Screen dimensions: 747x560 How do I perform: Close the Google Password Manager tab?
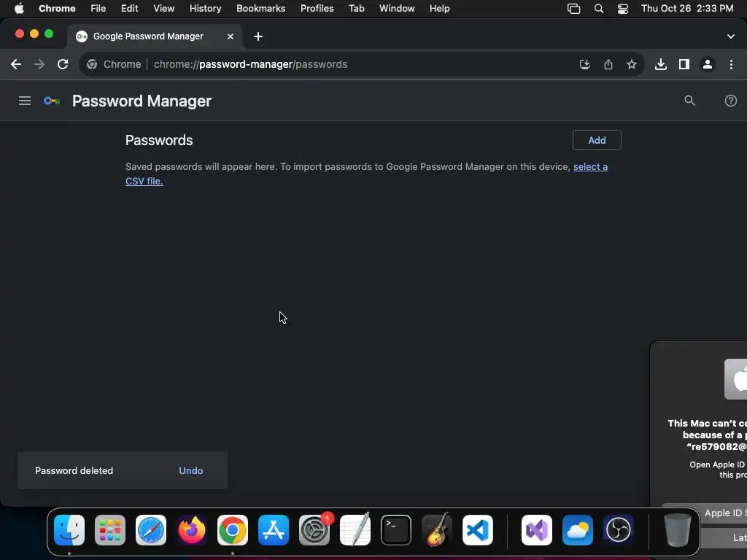coord(230,36)
